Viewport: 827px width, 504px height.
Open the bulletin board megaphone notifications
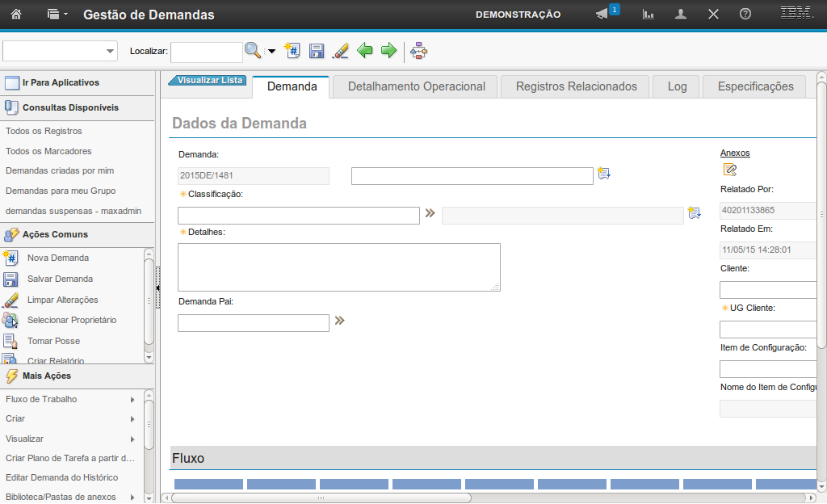(602, 15)
